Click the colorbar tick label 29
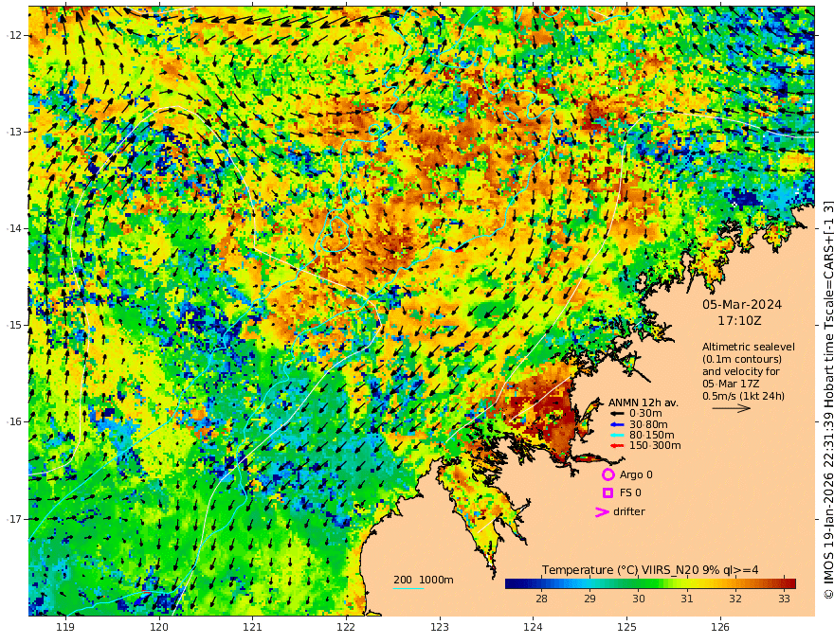 pyautogui.click(x=589, y=599)
